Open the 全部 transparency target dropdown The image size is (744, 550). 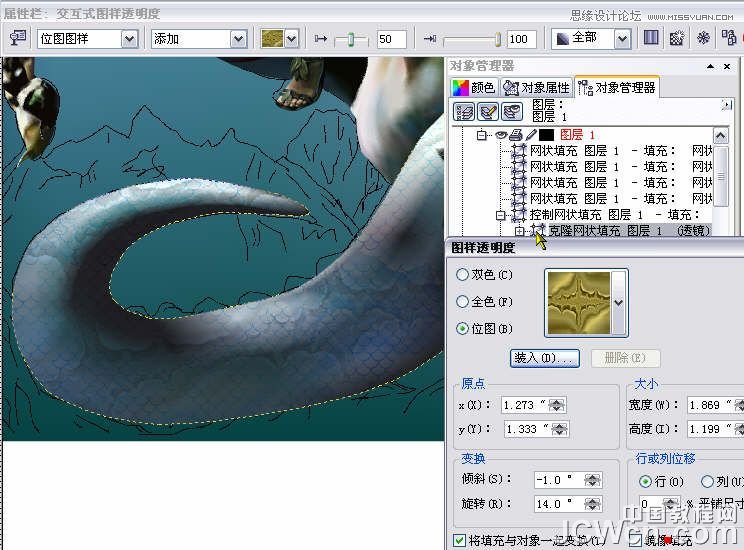point(622,38)
